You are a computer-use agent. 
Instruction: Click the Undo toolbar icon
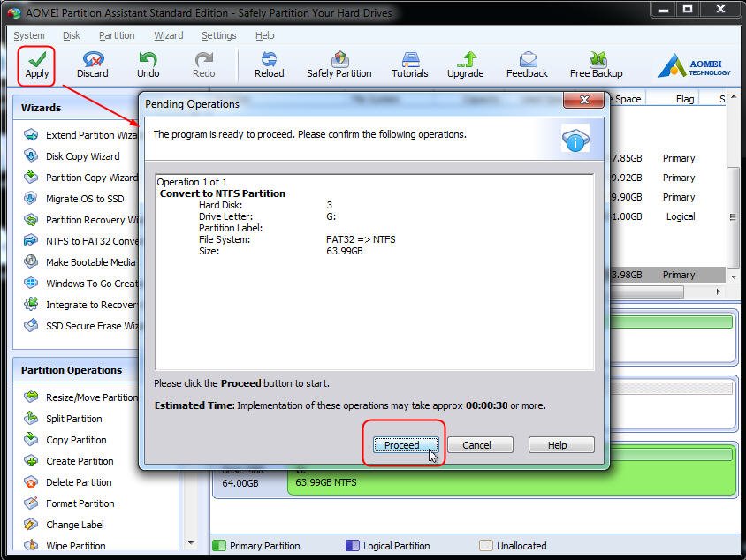(148, 65)
